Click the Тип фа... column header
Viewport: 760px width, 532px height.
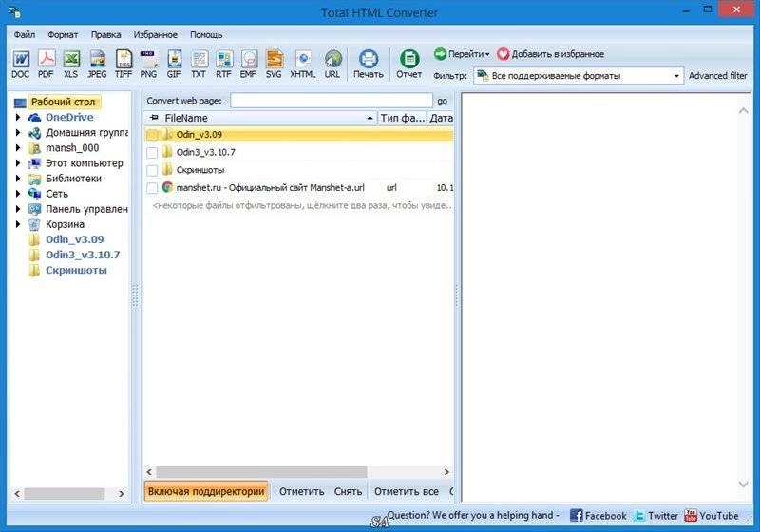coord(402,118)
